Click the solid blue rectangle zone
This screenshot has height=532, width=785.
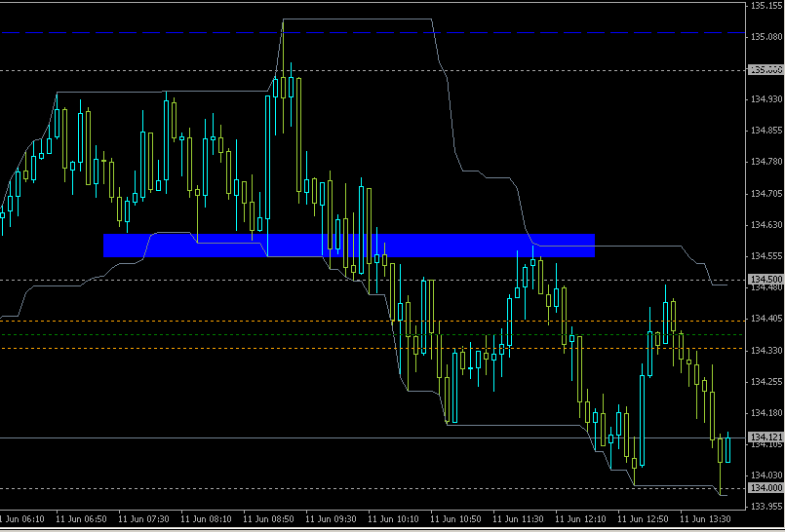click(348, 246)
